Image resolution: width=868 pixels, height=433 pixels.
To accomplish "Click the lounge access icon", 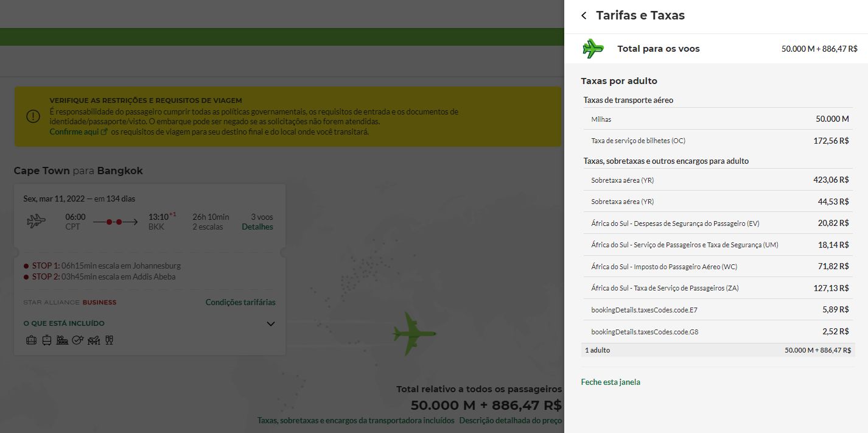I will pyautogui.click(x=62, y=340).
